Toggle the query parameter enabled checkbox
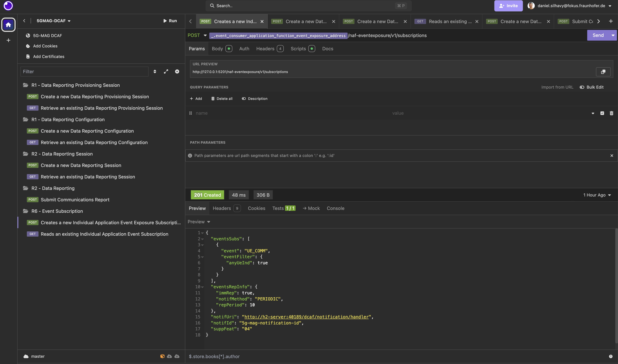 (602, 113)
